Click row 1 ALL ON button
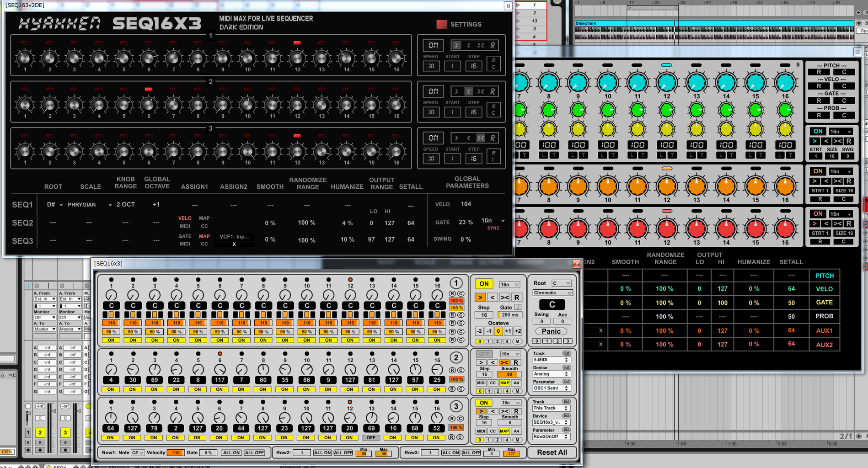The image size is (868, 468). point(231,452)
